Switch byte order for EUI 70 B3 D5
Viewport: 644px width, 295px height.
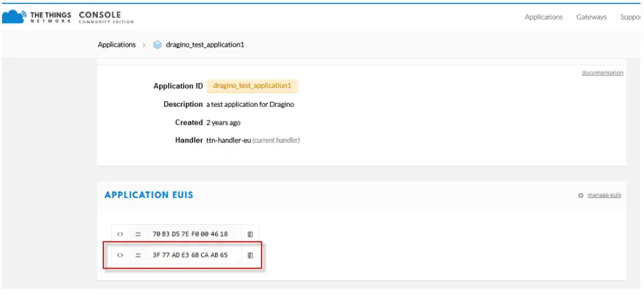point(138,234)
